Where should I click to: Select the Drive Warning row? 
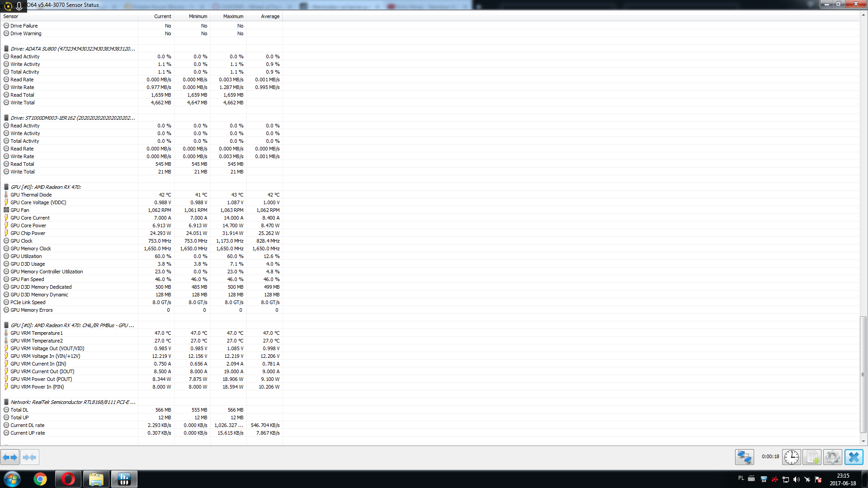tap(142, 33)
